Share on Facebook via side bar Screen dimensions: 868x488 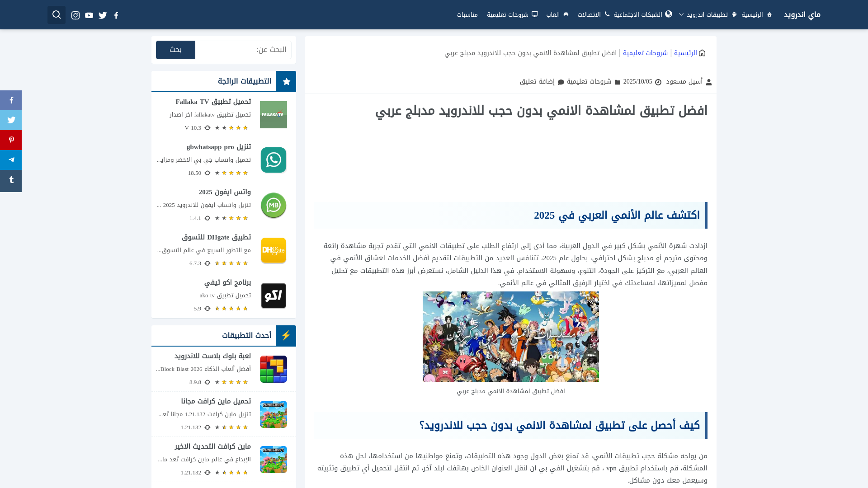(x=11, y=100)
